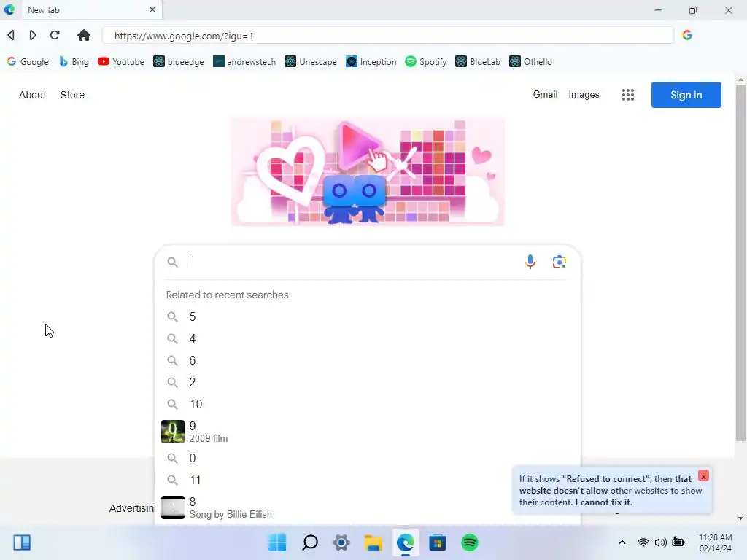Check the battery status icon
The width and height of the screenshot is (747, 560).
coord(678,542)
